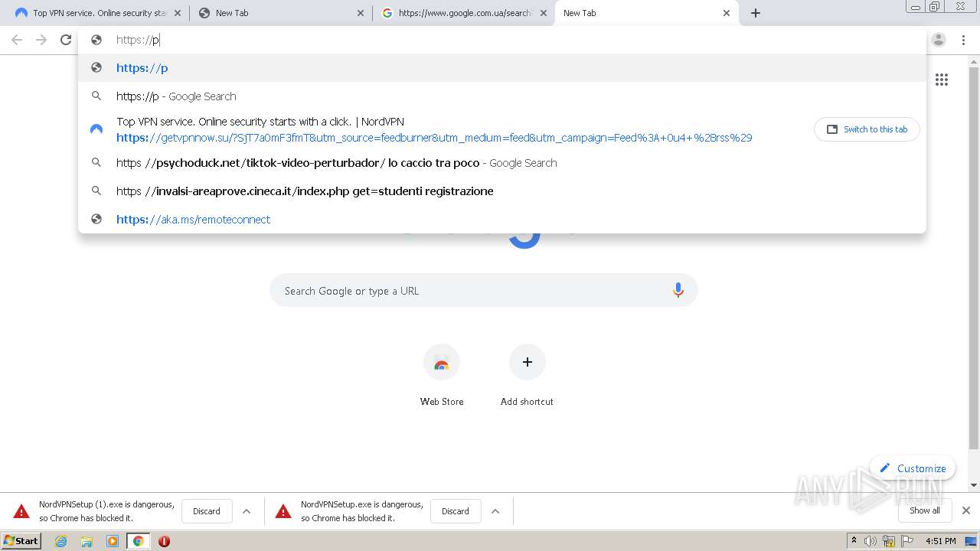980x551 pixels.
Task: Click the browser Back arrow
Action: pyautogui.click(x=17, y=40)
